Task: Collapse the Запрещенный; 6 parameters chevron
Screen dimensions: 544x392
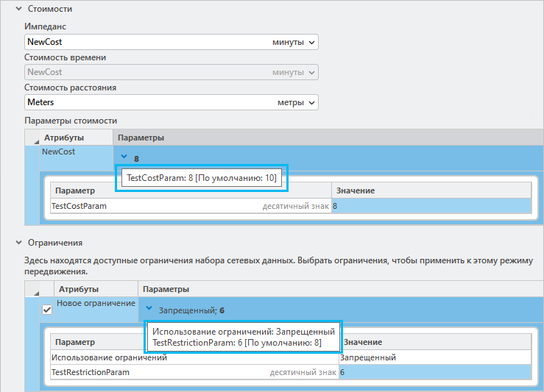Action: pyautogui.click(x=149, y=310)
